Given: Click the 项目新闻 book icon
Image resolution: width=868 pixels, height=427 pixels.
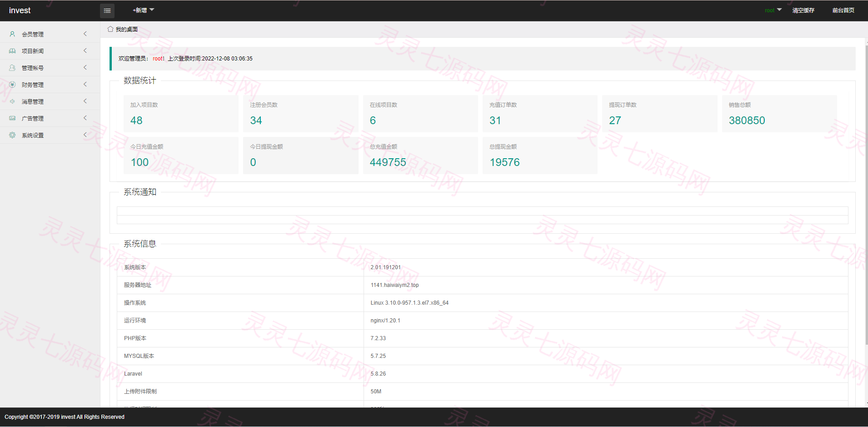Looking at the screenshot, I should [12, 51].
